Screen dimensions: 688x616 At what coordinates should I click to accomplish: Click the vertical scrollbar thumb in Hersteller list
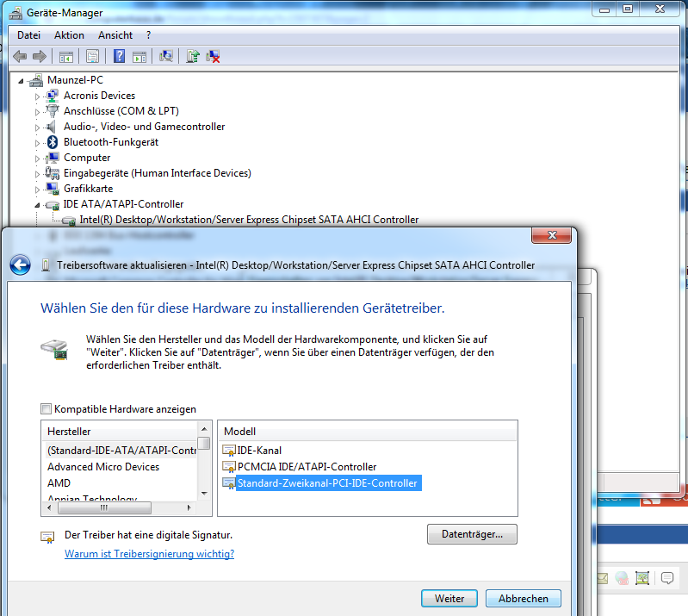(203, 443)
